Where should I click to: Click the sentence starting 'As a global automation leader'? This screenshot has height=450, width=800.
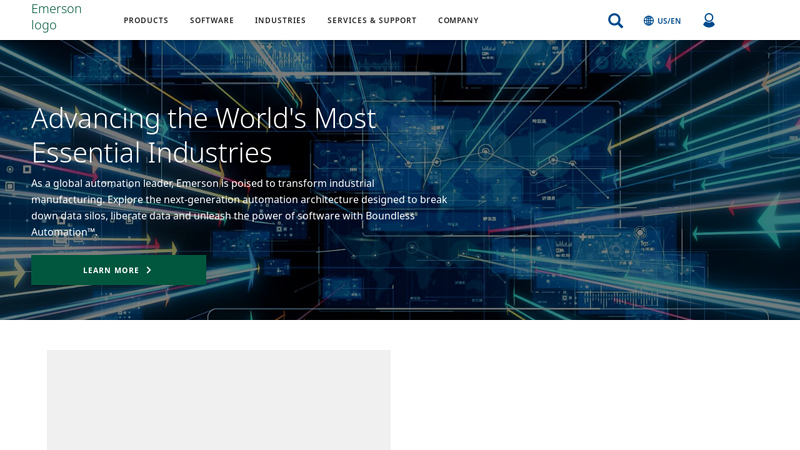tap(202, 183)
